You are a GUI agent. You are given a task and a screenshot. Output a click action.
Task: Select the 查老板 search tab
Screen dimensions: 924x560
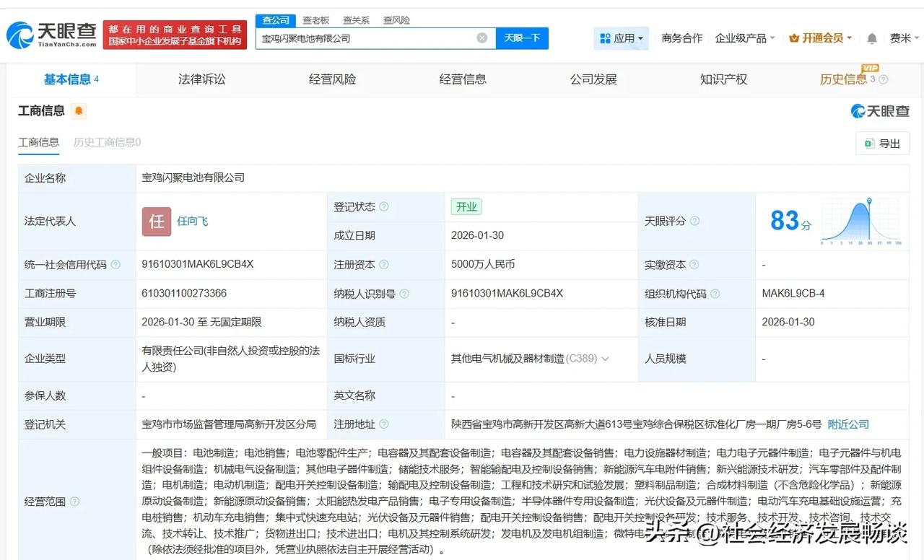316,20
